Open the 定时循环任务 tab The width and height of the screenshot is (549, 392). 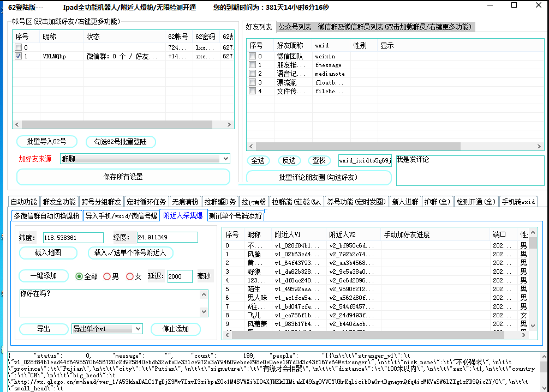click(146, 202)
